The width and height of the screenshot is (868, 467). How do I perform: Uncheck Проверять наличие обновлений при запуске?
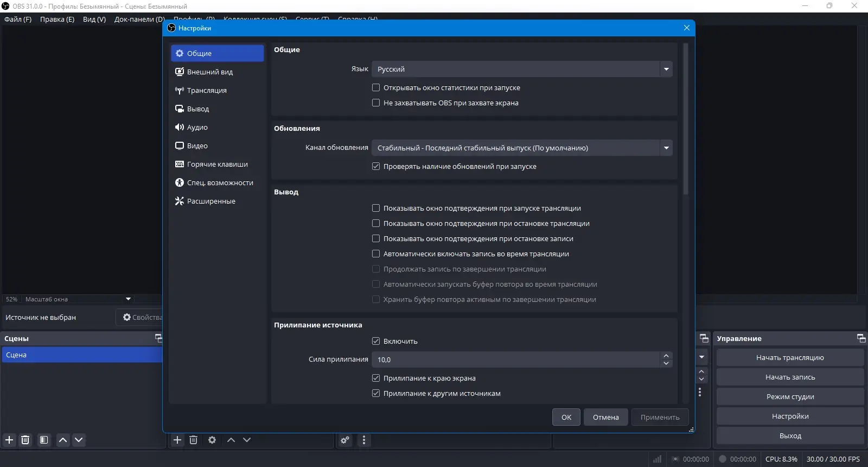[376, 166]
